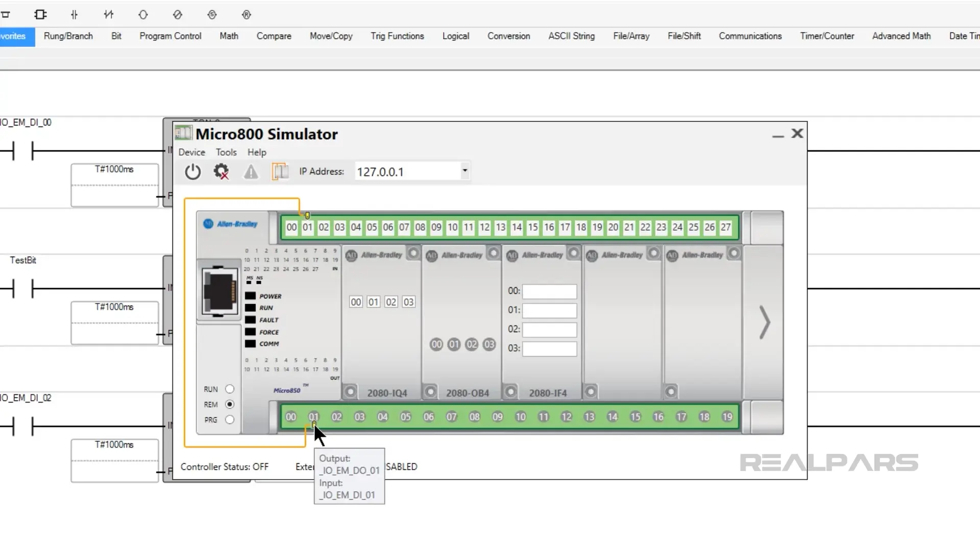Image resolution: width=980 pixels, height=551 pixels.
Task: Open the Move/Copy instruction tab
Action: (331, 36)
